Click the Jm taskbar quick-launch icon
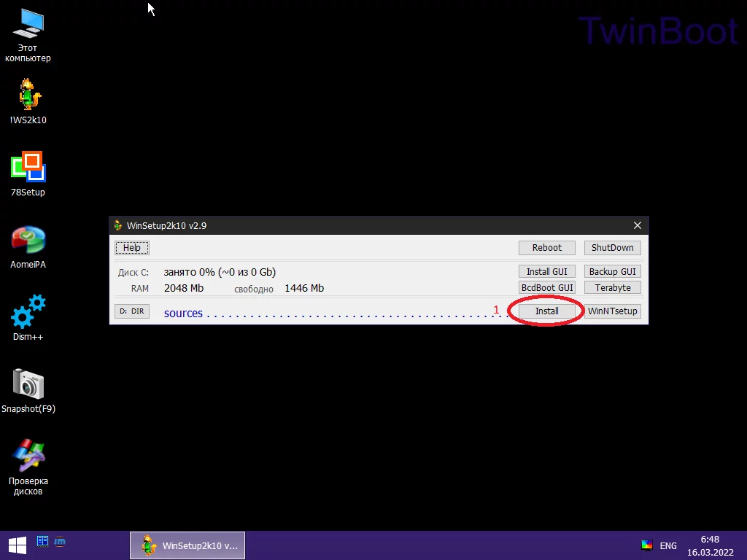 [x=60, y=541]
